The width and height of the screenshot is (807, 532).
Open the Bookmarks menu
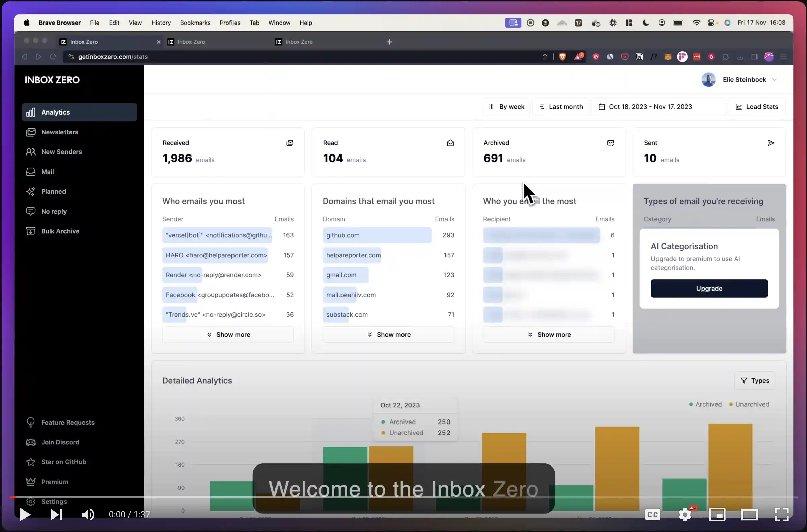195,23
